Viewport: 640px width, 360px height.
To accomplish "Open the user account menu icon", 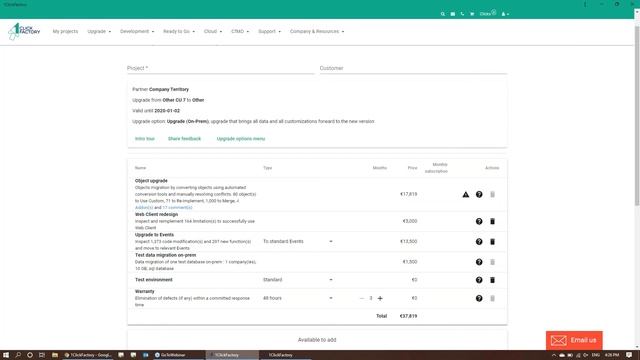I will [x=505, y=14].
